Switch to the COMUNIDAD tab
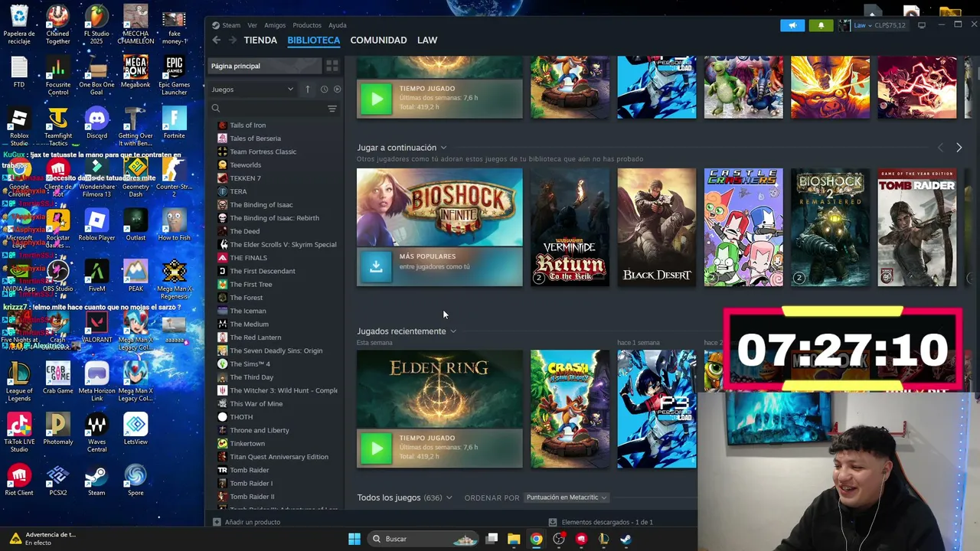 378,40
